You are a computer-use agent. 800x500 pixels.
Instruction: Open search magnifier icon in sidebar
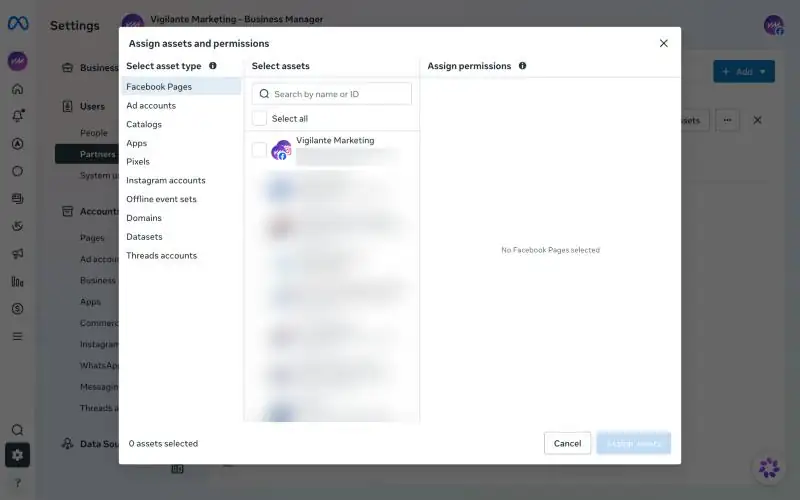[x=17, y=430]
